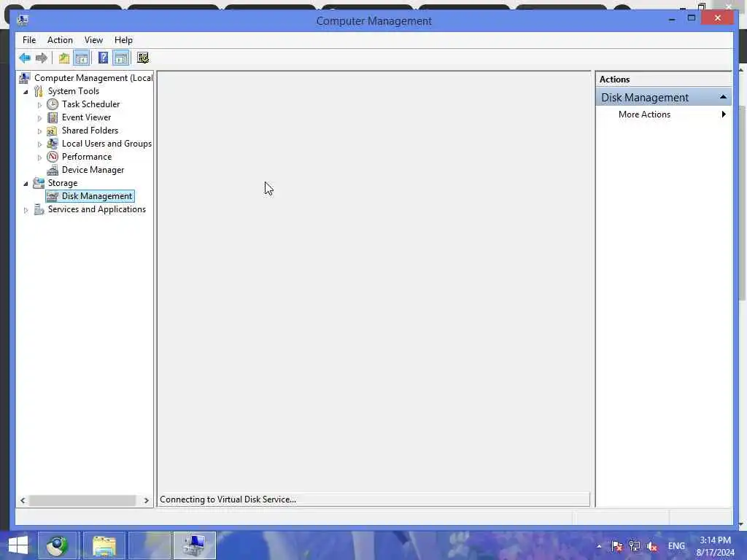Select the Task Scheduler label
The image size is (747, 560).
point(90,104)
